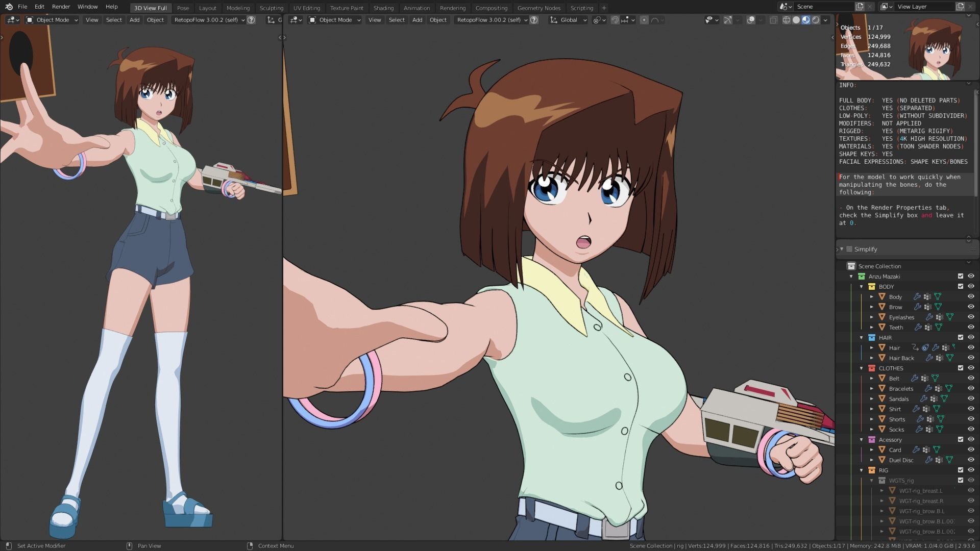Open RetopoFlow dropdown in right viewport

(x=492, y=20)
